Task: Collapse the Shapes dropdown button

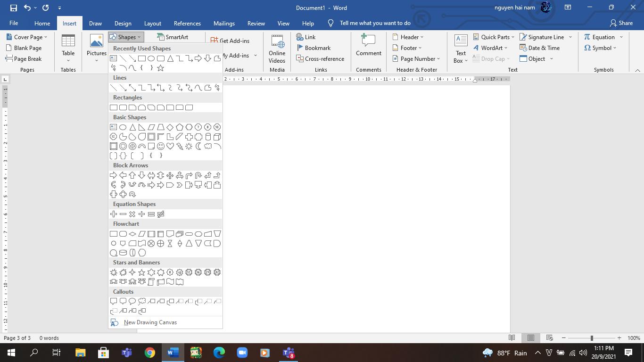Action: (125, 37)
